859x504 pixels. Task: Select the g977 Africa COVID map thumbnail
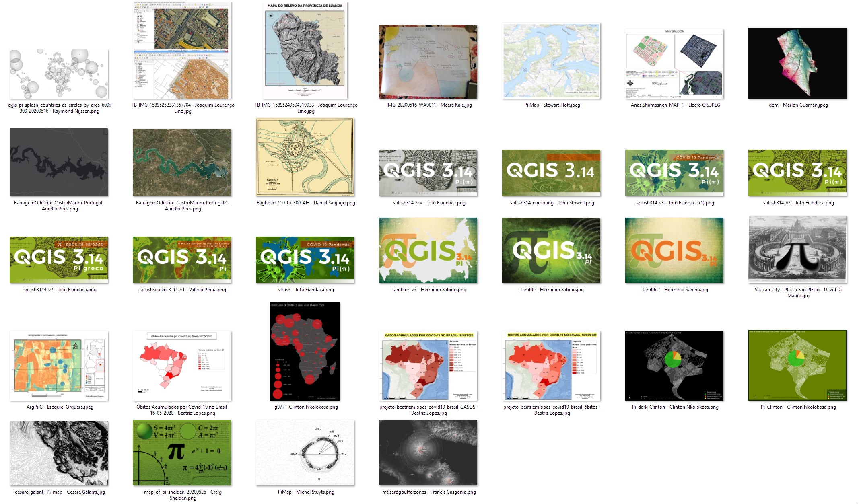tap(305, 352)
